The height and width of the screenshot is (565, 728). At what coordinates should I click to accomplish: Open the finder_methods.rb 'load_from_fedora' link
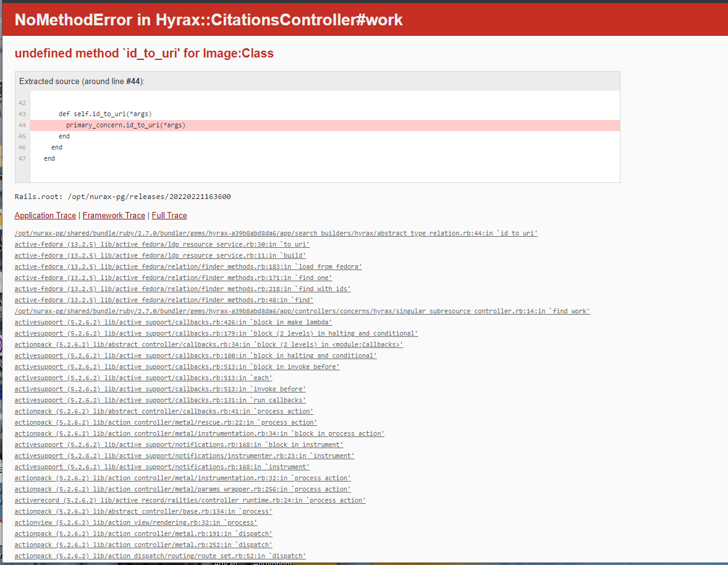coord(188,266)
